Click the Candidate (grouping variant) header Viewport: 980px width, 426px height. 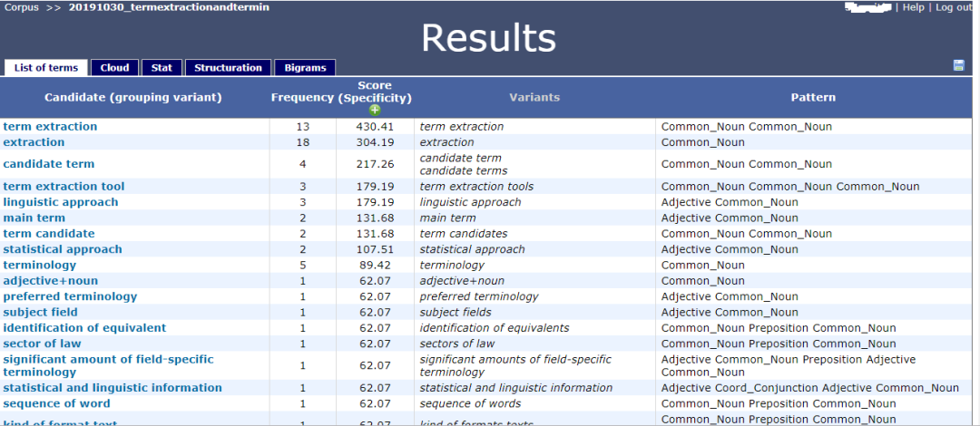133,98
